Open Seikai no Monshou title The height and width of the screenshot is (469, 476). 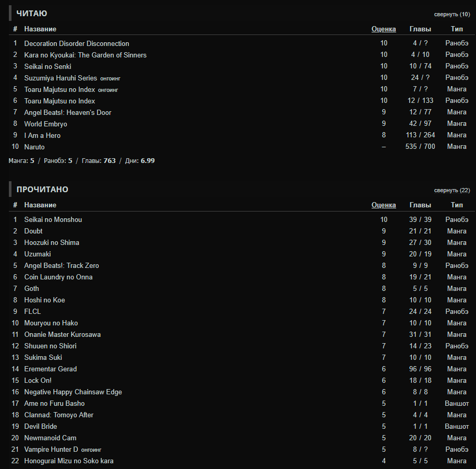click(53, 220)
